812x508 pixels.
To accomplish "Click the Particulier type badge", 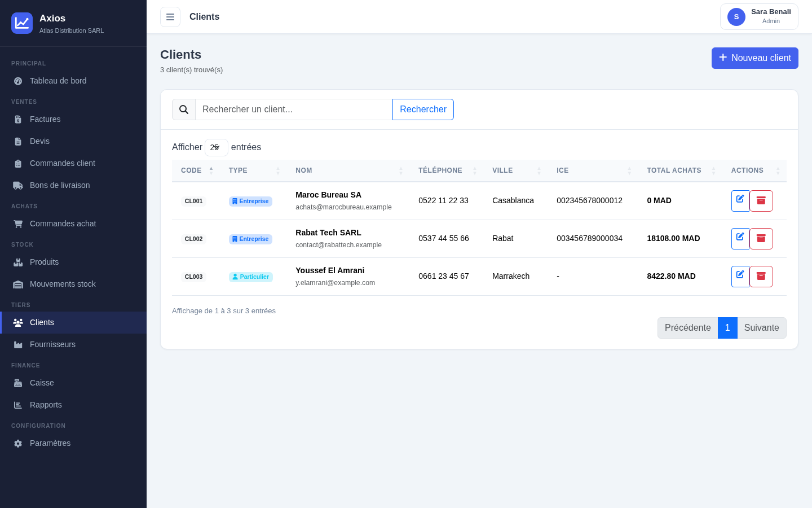I will 250,277.
